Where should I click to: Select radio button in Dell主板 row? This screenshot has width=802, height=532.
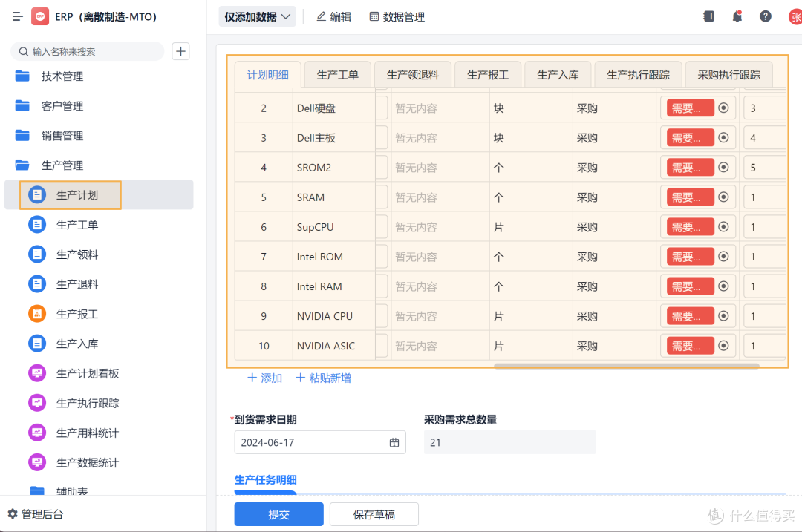click(x=723, y=137)
